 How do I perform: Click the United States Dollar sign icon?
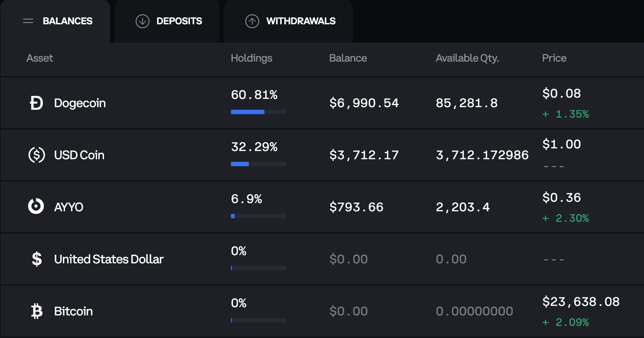click(x=37, y=259)
